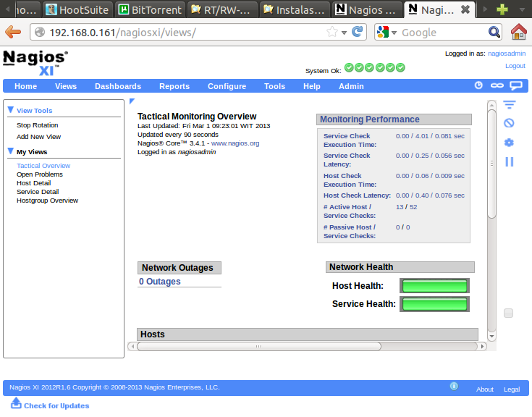
Task: Click the clock icon in navigation bar
Action: click(478, 85)
